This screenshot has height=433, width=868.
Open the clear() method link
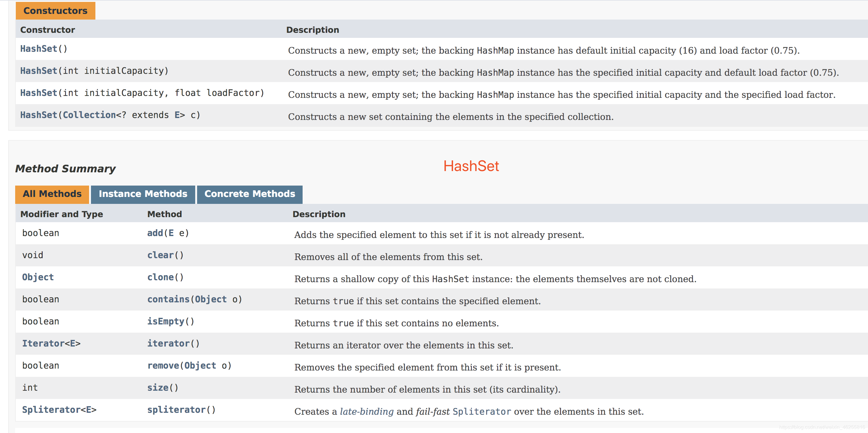(x=160, y=255)
